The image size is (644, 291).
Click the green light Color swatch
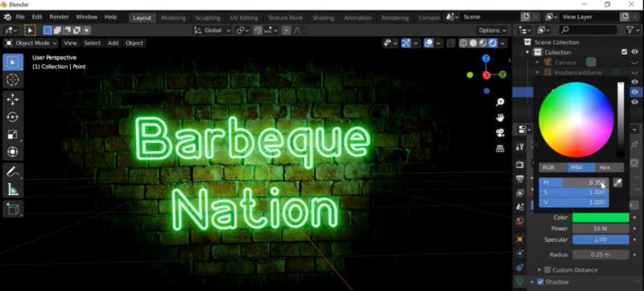[601, 218]
